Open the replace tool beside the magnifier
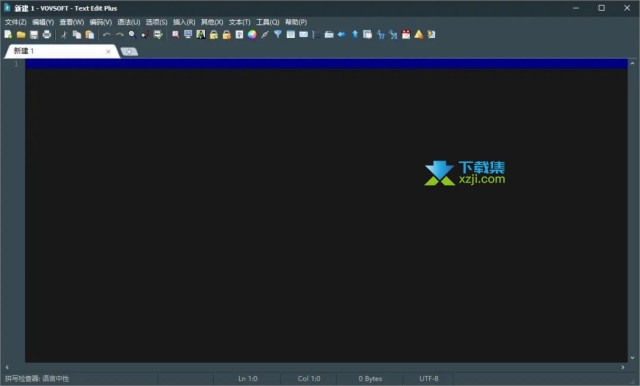The width and height of the screenshot is (640, 386). click(145, 35)
